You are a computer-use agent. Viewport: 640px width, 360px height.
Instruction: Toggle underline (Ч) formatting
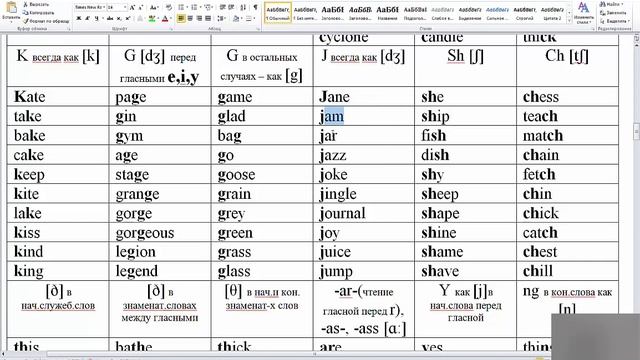(x=96, y=18)
